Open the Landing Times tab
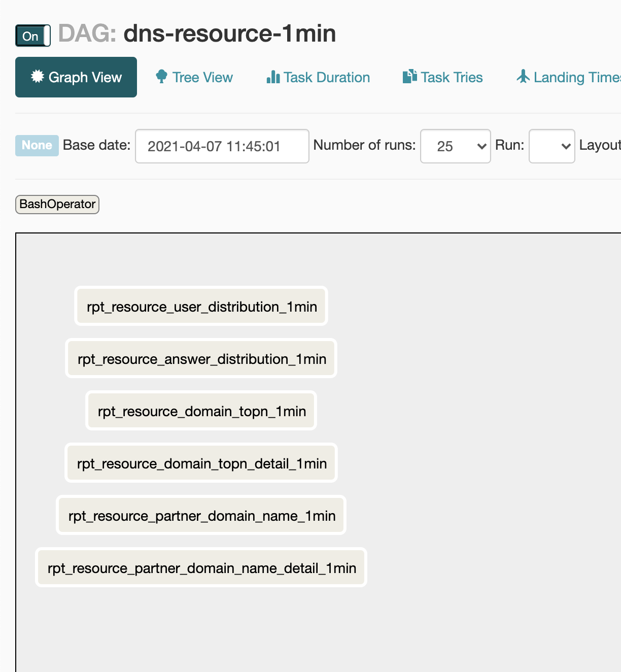This screenshot has height=672, width=621. click(569, 77)
